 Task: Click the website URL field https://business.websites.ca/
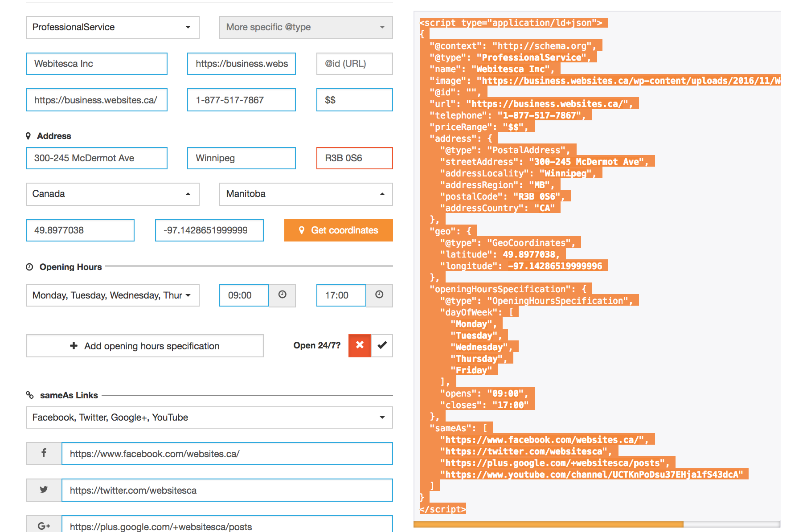(96, 100)
